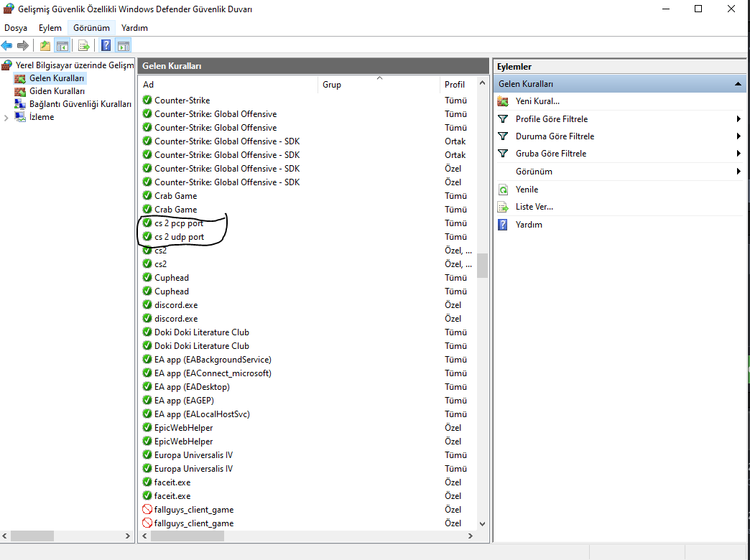This screenshot has width=750, height=560.
Task: Open the Dosya menu
Action: [16, 28]
